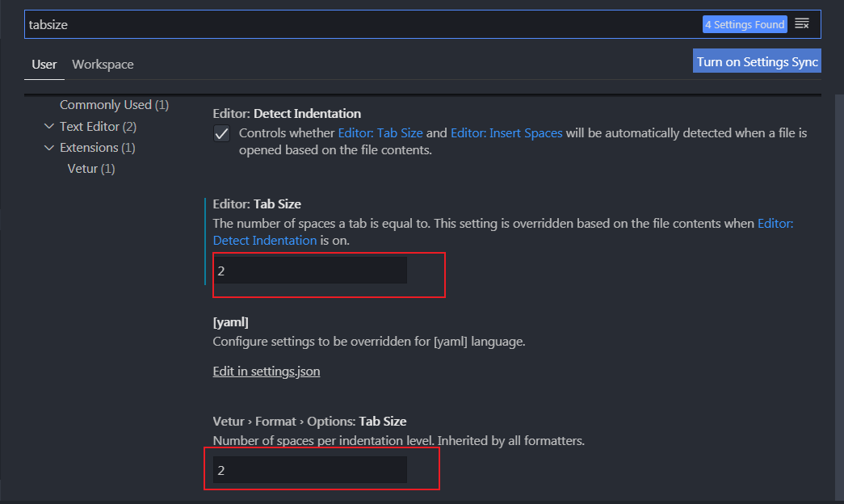Click the 4 Settings Found badge
The height and width of the screenshot is (504, 844).
745,24
